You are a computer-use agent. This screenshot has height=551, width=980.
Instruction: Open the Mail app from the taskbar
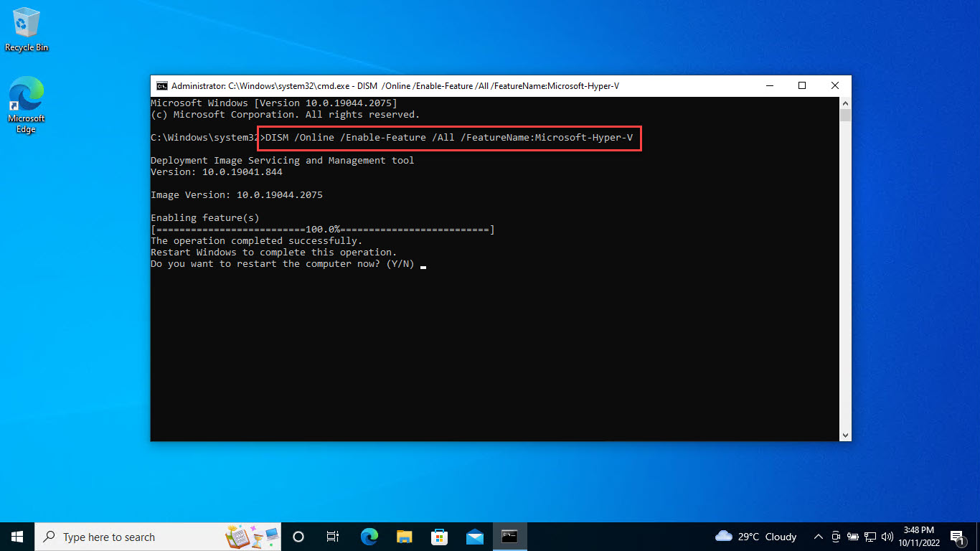473,537
